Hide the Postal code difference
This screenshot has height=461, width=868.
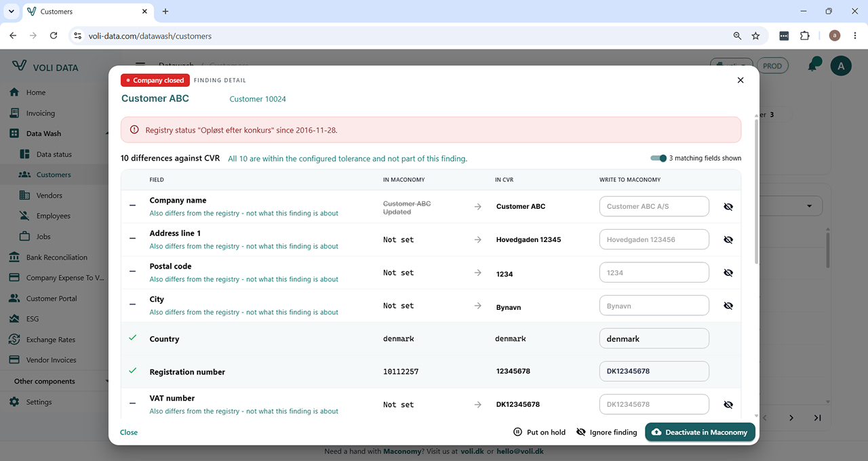728,273
